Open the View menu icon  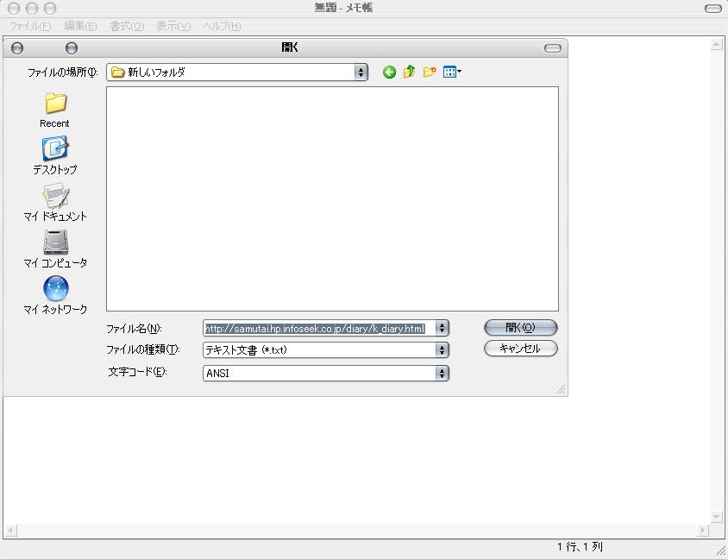coord(452,72)
